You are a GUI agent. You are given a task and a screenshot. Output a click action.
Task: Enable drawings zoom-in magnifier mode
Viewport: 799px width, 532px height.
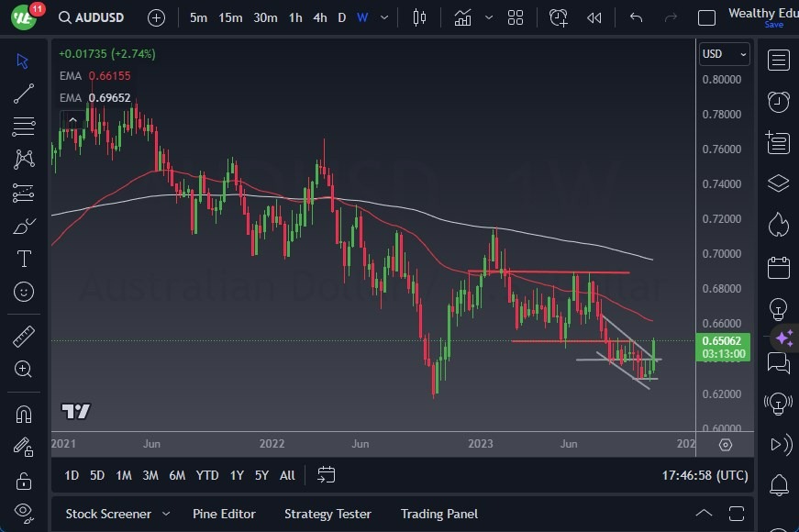25,370
